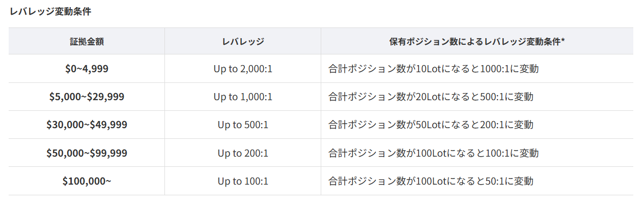Select the 10Lot to 1000:1 condition text
The image size is (644, 207).
point(434,69)
